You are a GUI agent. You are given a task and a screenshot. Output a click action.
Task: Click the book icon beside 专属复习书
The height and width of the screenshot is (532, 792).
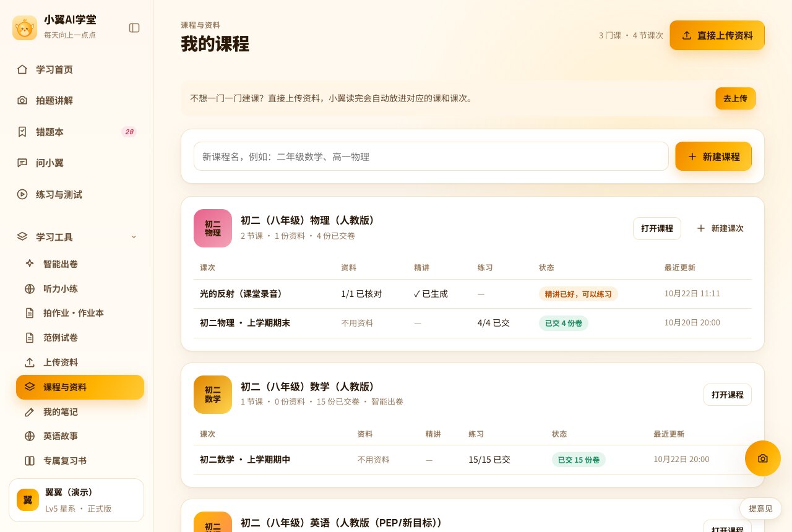click(30, 461)
